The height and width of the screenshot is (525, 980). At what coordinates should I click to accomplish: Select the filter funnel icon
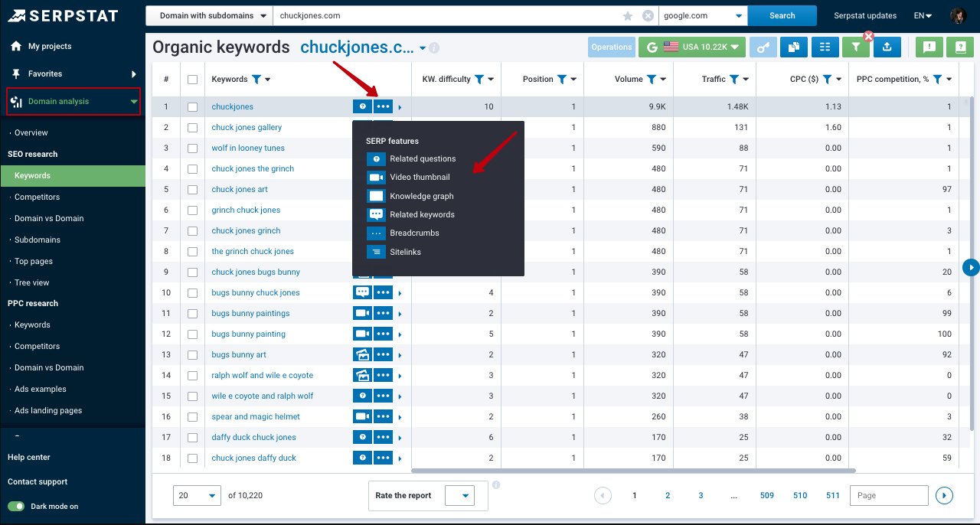[x=855, y=47]
